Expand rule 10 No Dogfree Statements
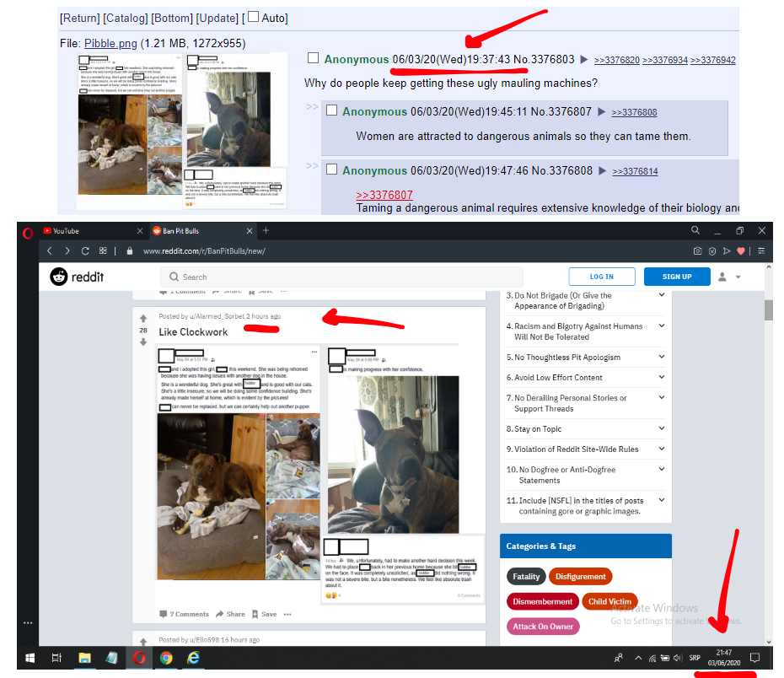This screenshot has height=678, width=784. point(662,469)
